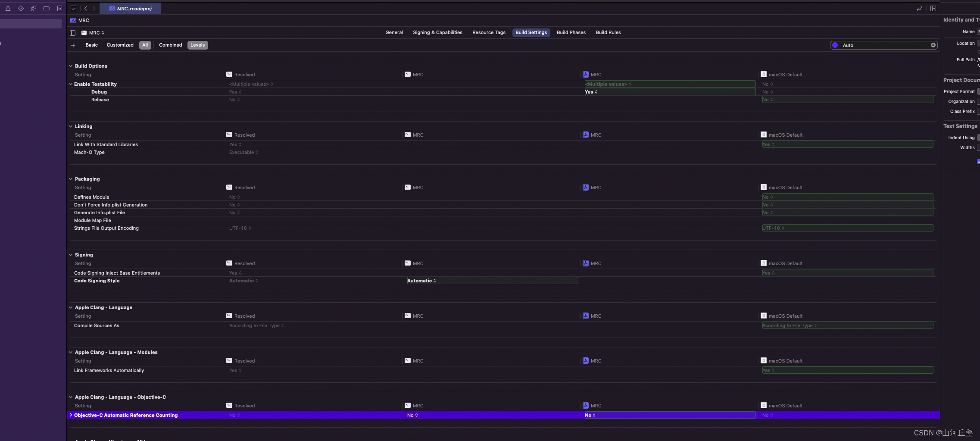Select Code Signing Inject Base Entitlements row
980x441 pixels.
click(x=503, y=273)
